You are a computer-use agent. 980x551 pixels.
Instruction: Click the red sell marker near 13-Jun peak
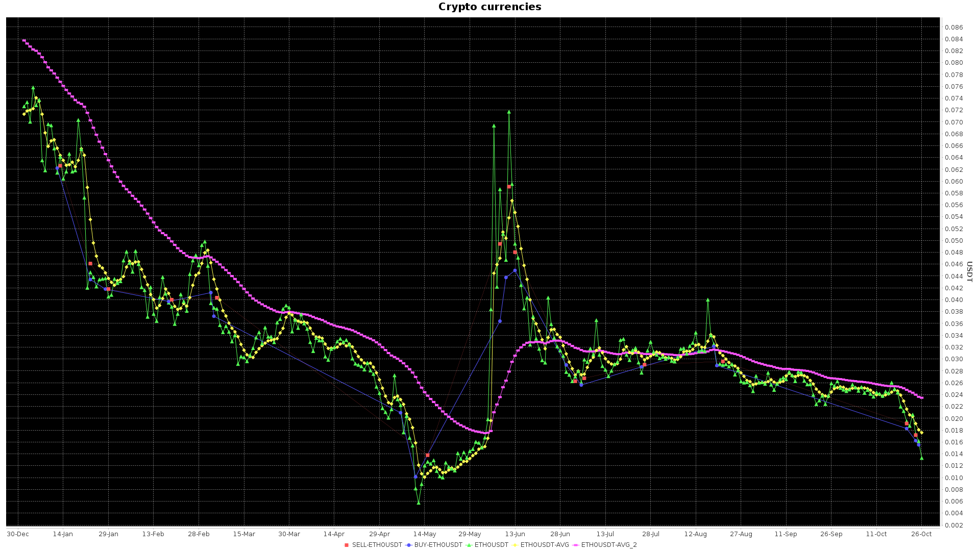click(509, 187)
